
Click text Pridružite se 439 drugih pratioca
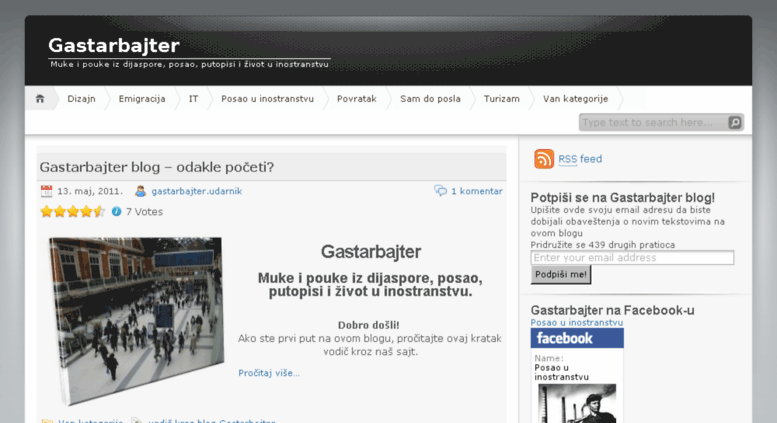[x=603, y=245]
